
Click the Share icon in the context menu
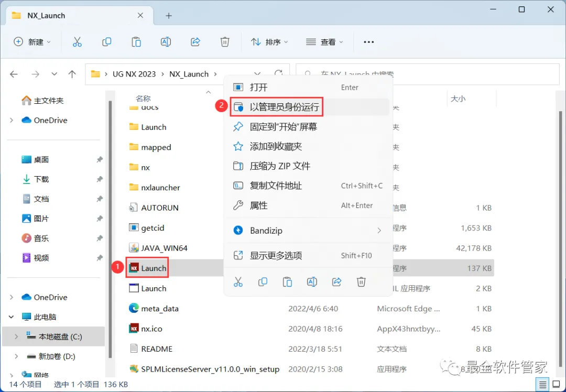[336, 282]
